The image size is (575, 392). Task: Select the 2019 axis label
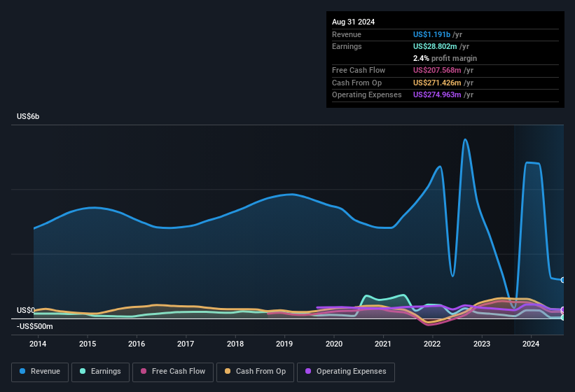tap(284, 344)
